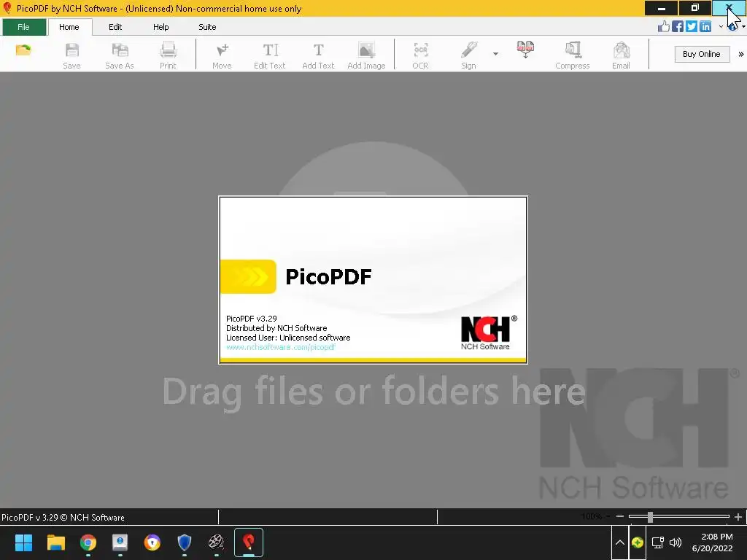Click the help icon in the ribbon corner

(x=732, y=27)
